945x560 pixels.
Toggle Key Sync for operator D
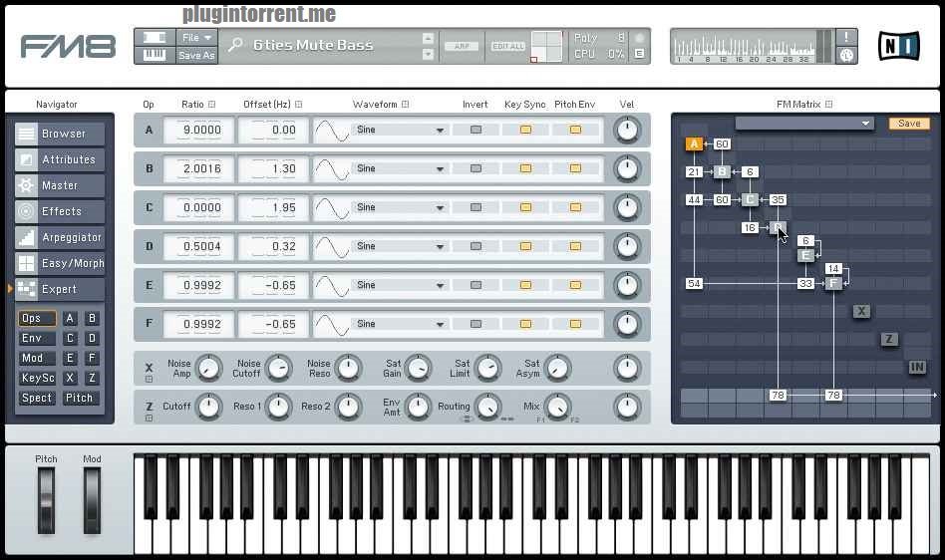pos(525,246)
